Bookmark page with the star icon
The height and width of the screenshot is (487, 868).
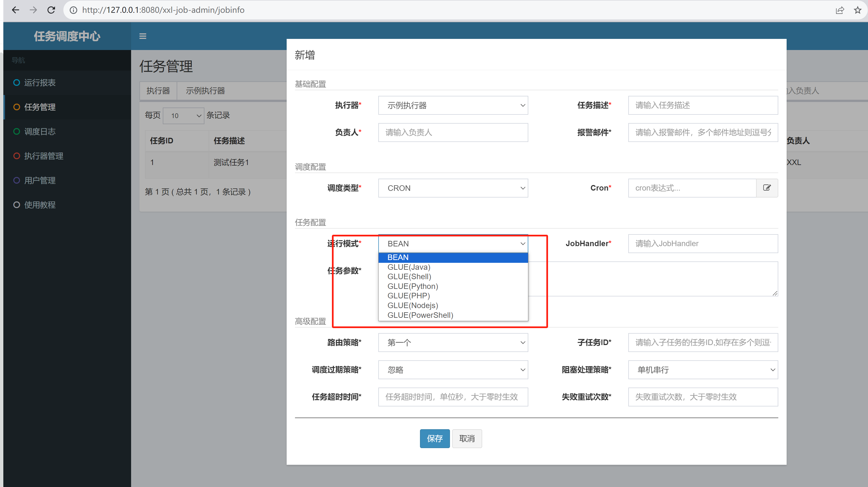point(857,10)
